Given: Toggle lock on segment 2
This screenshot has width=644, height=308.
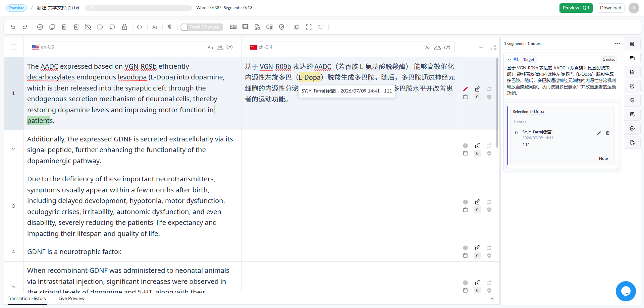Looking at the screenshot, I should [x=477, y=146].
